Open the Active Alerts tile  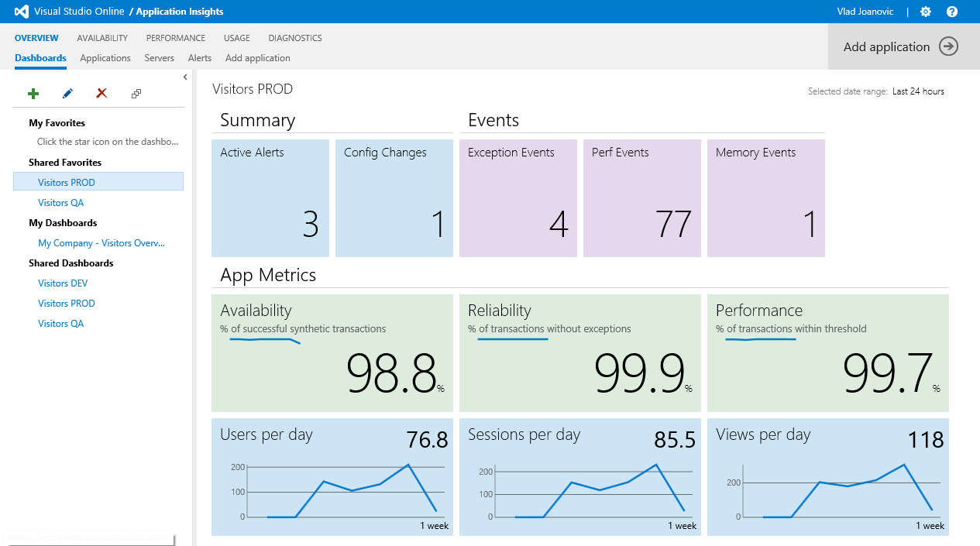pyautogui.click(x=270, y=198)
